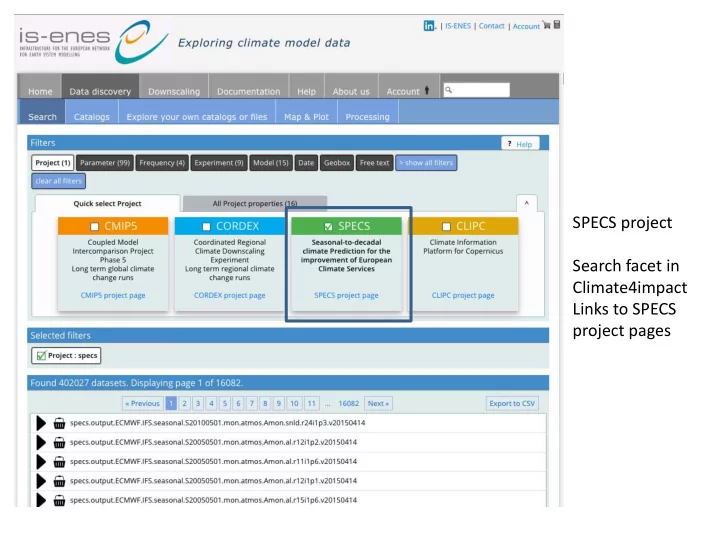Jump to results page 11
The width and height of the screenshot is (720, 540).
click(x=311, y=403)
